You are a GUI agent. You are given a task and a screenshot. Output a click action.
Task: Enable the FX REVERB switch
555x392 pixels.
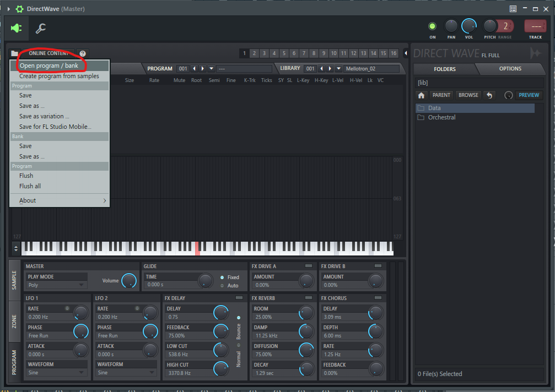pyautogui.click(x=309, y=298)
